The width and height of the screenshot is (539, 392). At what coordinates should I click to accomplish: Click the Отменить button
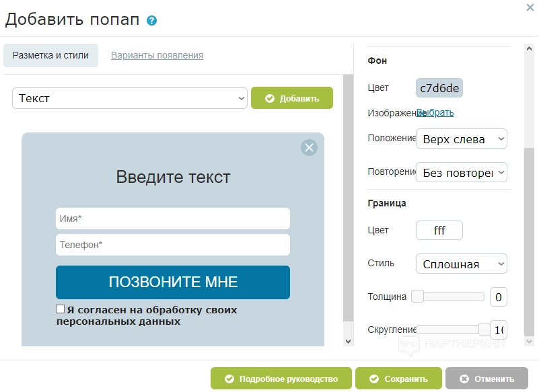(487, 379)
